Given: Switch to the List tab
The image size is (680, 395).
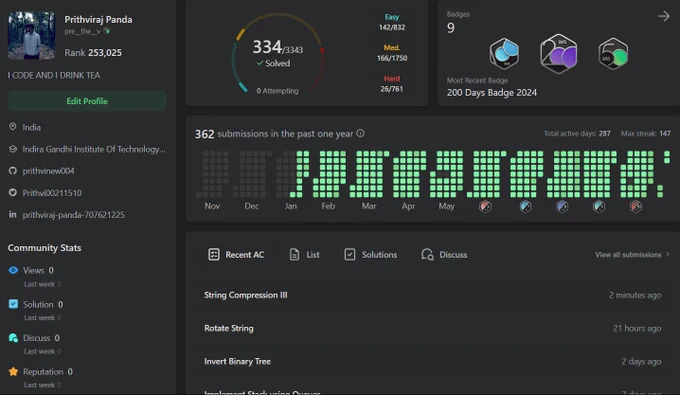Looking at the screenshot, I should coord(304,255).
